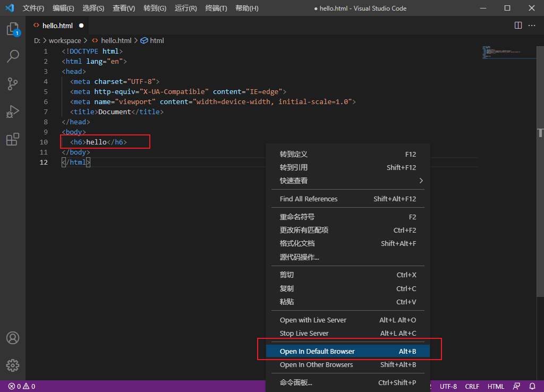Click the charset="UTF-8" attribute text

pyautogui.click(x=125, y=81)
